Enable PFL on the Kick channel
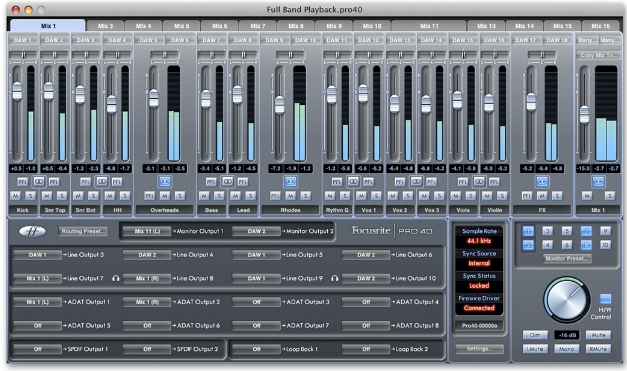Viewport: 627px width, 371px height. (22, 182)
